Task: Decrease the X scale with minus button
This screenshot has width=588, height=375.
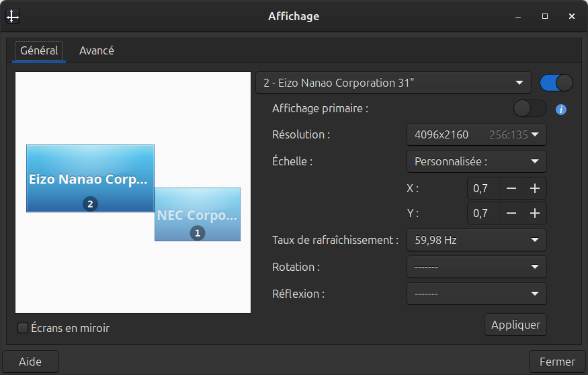Action: point(511,188)
